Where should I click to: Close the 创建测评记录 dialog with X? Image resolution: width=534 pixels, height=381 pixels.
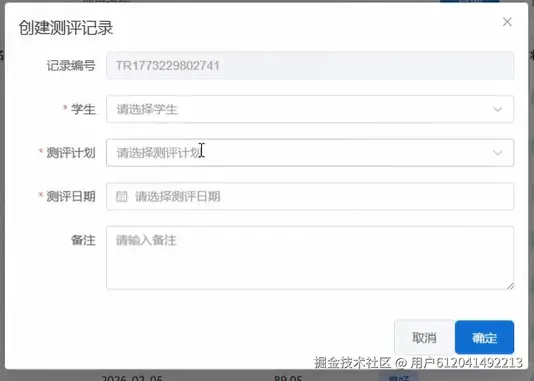pyautogui.click(x=507, y=22)
